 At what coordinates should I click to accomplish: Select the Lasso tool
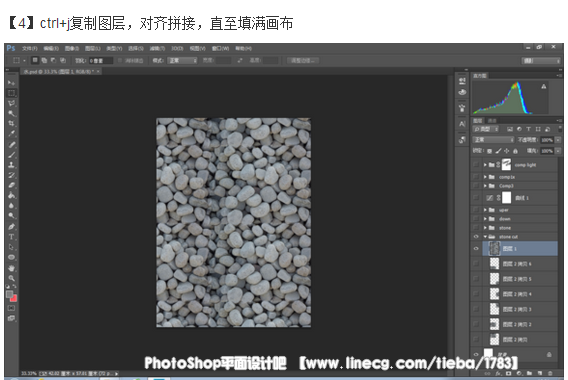[11, 103]
